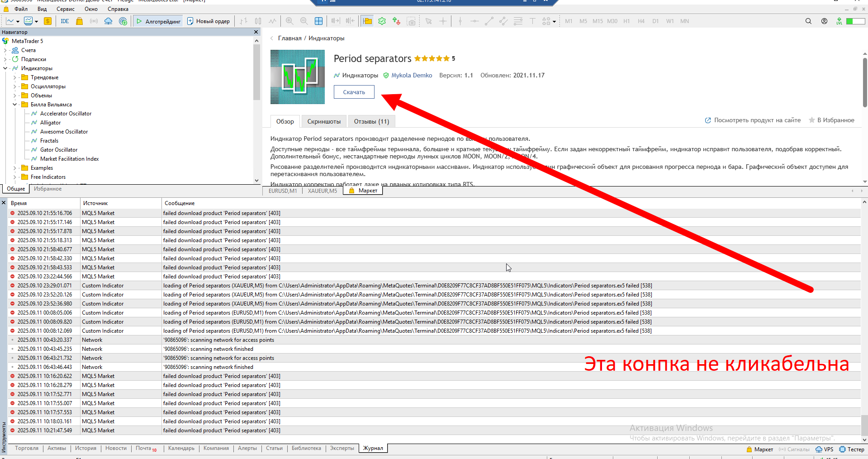Expand the Подписки tree node

click(x=5, y=59)
